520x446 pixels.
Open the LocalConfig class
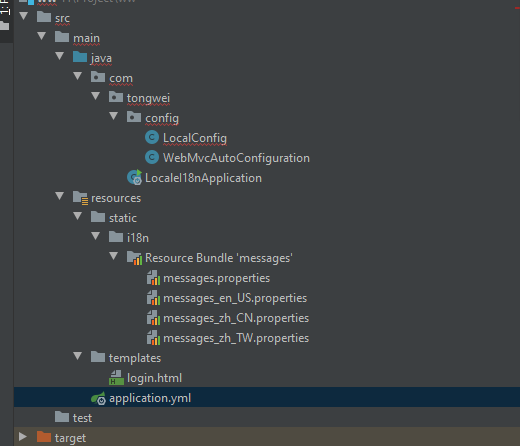pyautogui.click(x=195, y=138)
